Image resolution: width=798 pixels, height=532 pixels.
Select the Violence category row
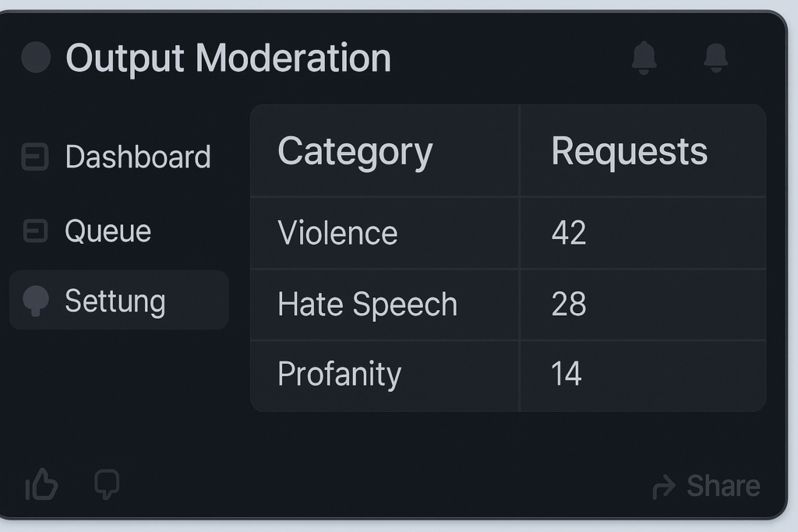coord(337,233)
